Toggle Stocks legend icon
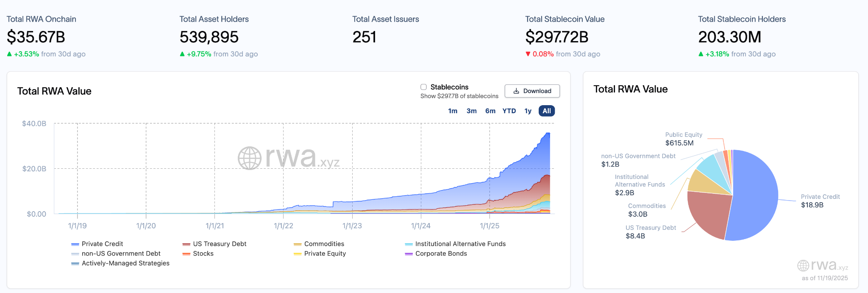The height and width of the screenshot is (293, 868). click(x=186, y=254)
